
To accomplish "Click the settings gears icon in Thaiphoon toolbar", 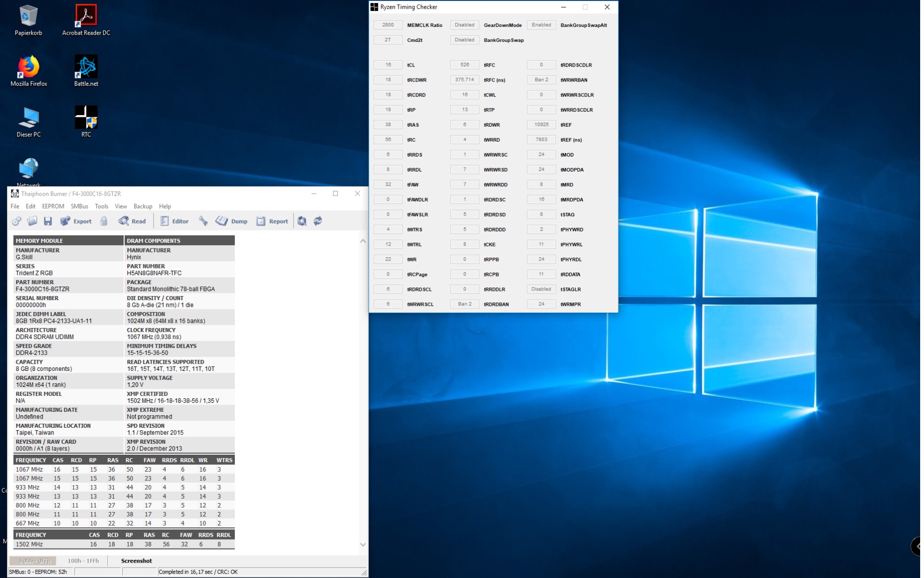I will [16, 222].
